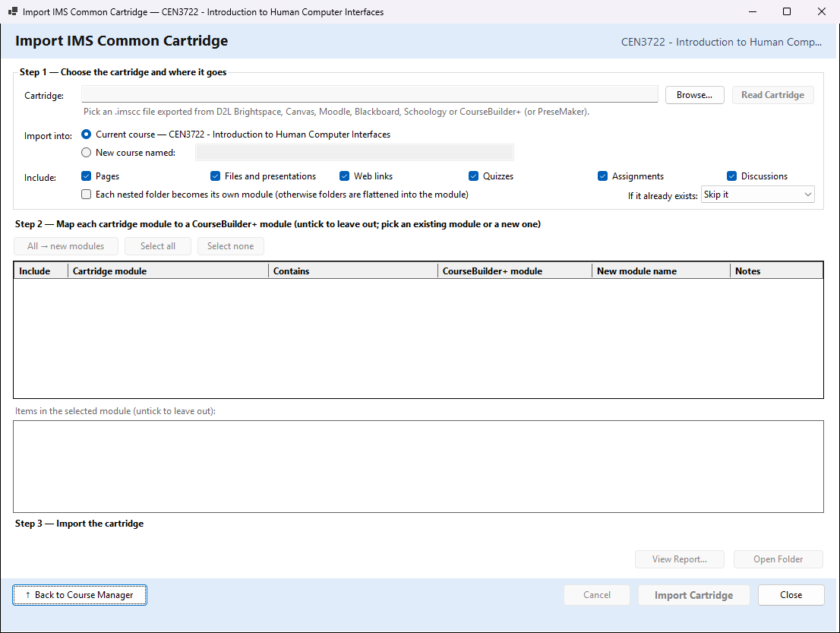The height and width of the screenshot is (633, 840).
Task: Minimize the Import IMS Common Cartridge window
Action: [753, 11]
